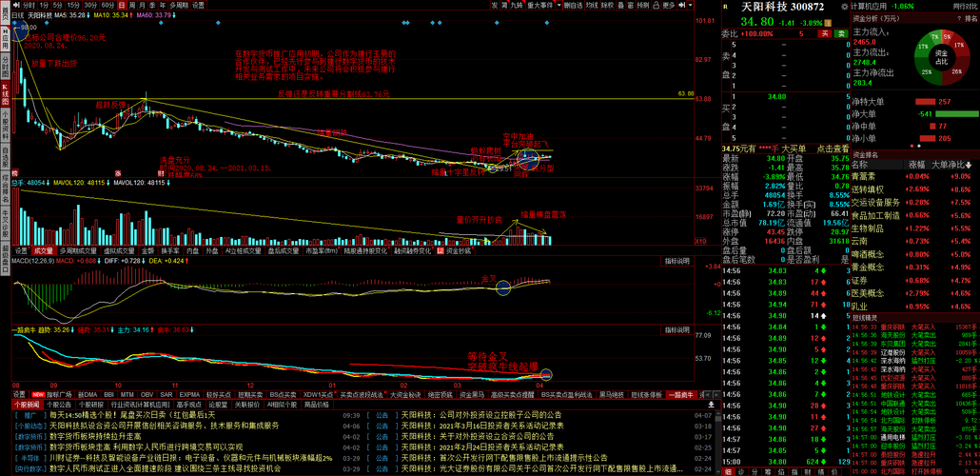980x476 pixels.
Task: Click 排名 in 资金分析 header
Action: pos(970,19)
